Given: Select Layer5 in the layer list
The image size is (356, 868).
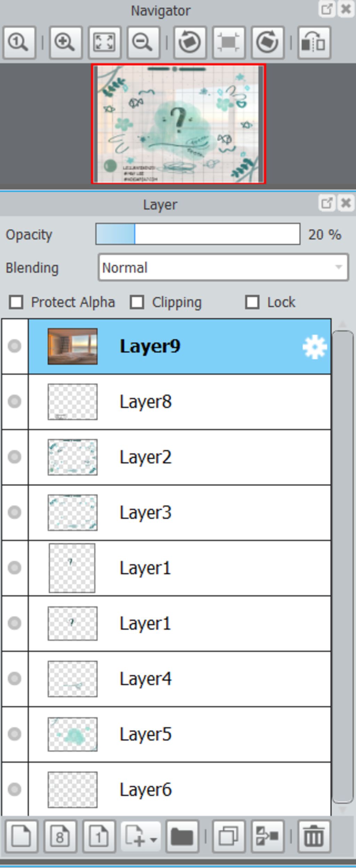Looking at the screenshot, I should click(179, 734).
